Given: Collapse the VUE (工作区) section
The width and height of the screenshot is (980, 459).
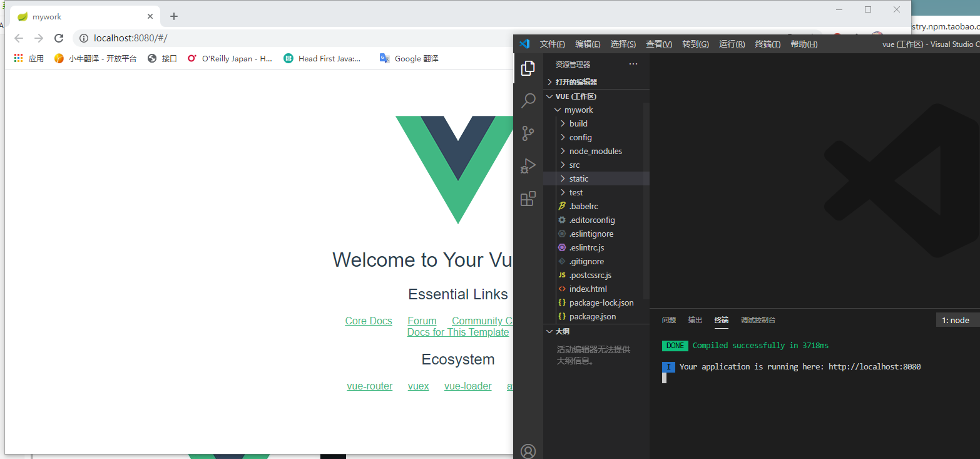Looking at the screenshot, I should [x=596, y=96].
